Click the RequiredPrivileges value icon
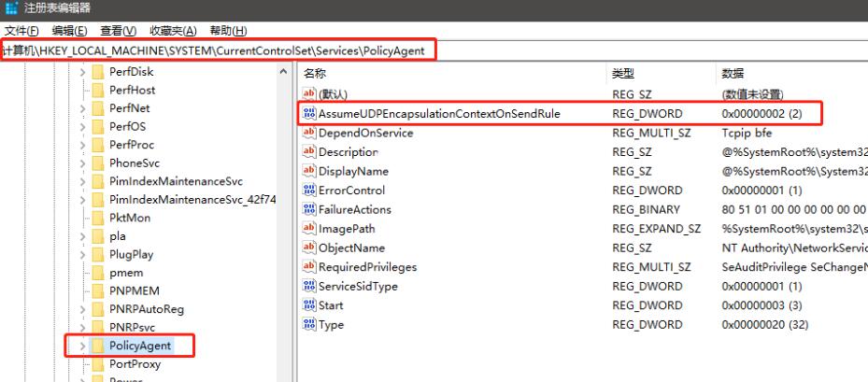The height and width of the screenshot is (382, 868). tap(309, 267)
